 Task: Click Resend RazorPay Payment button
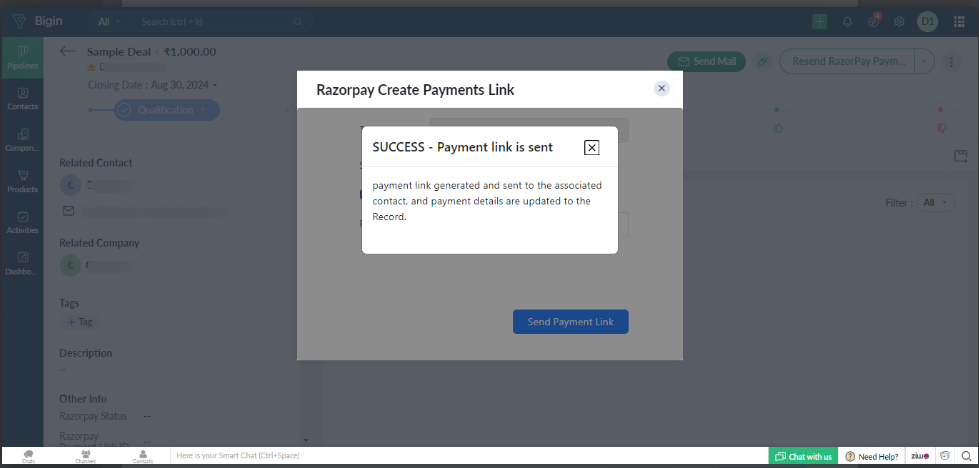coord(848,61)
